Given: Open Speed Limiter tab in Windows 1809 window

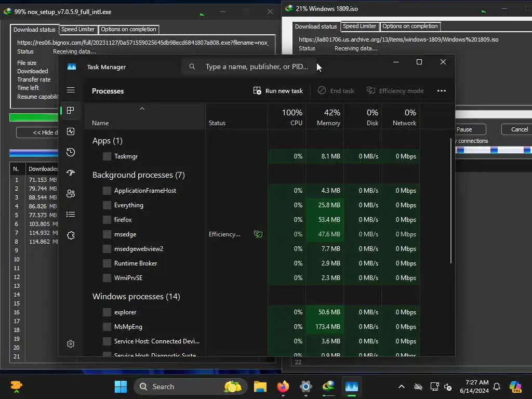Looking at the screenshot, I should [x=360, y=26].
